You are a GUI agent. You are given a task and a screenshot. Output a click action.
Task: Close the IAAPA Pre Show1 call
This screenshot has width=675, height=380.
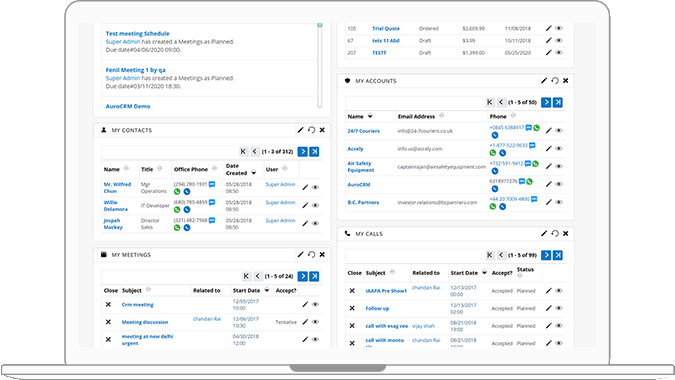[352, 291]
